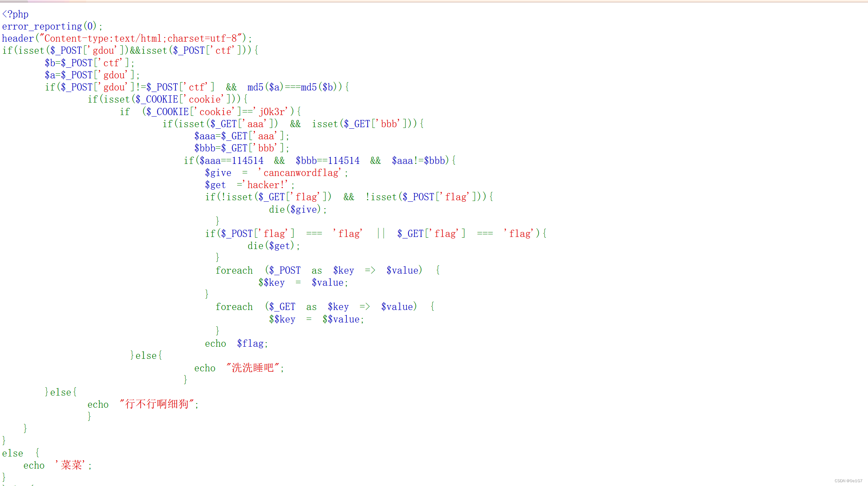Click the final else block keyword
Image resolution: width=868 pixels, height=486 pixels.
pos(12,453)
